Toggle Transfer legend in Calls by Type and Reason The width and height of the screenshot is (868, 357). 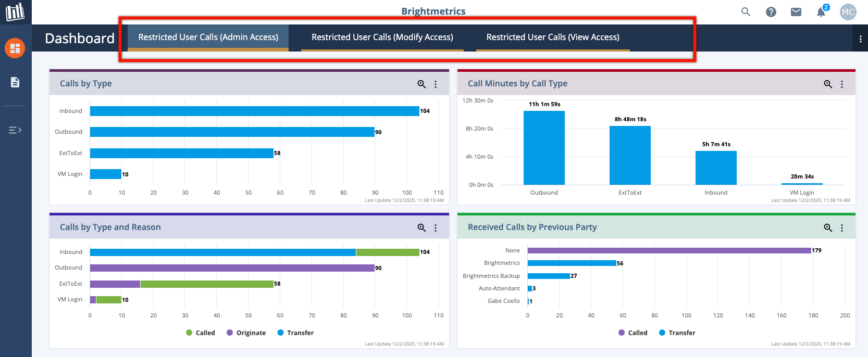click(x=295, y=333)
